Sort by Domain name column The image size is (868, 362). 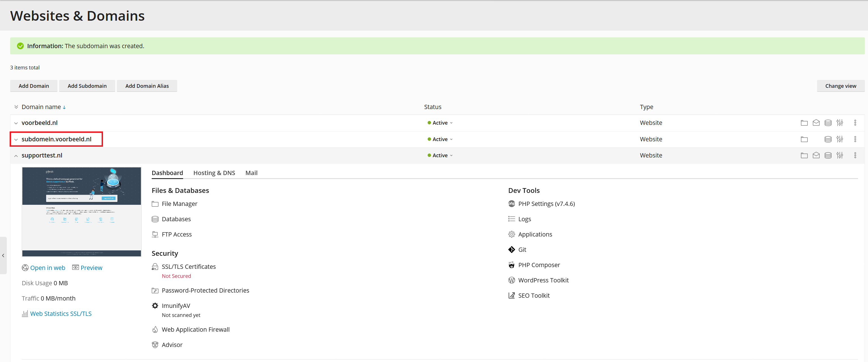44,107
